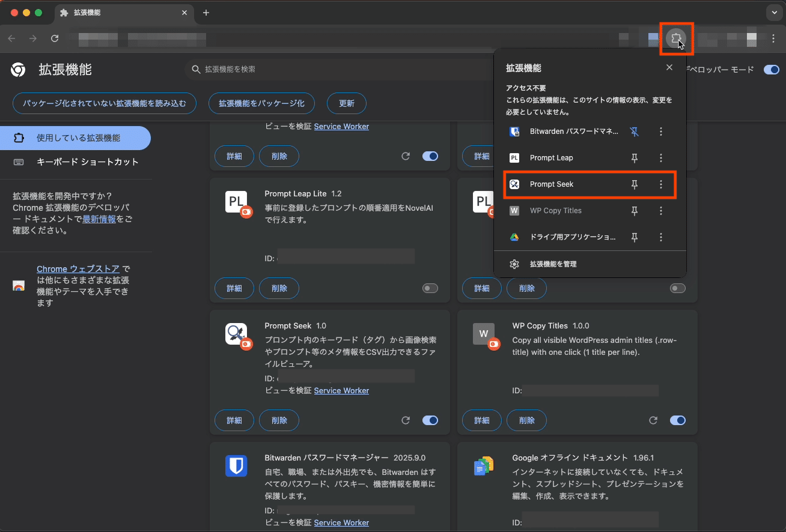
Task: Select 使用している拡張機能 in the sidebar
Action: pyautogui.click(x=75, y=138)
